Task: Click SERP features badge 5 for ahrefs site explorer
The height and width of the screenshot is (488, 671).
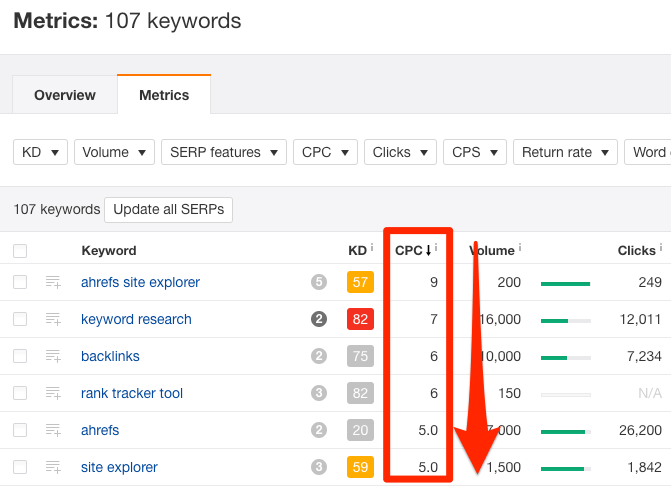Action: click(x=319, y=282)
